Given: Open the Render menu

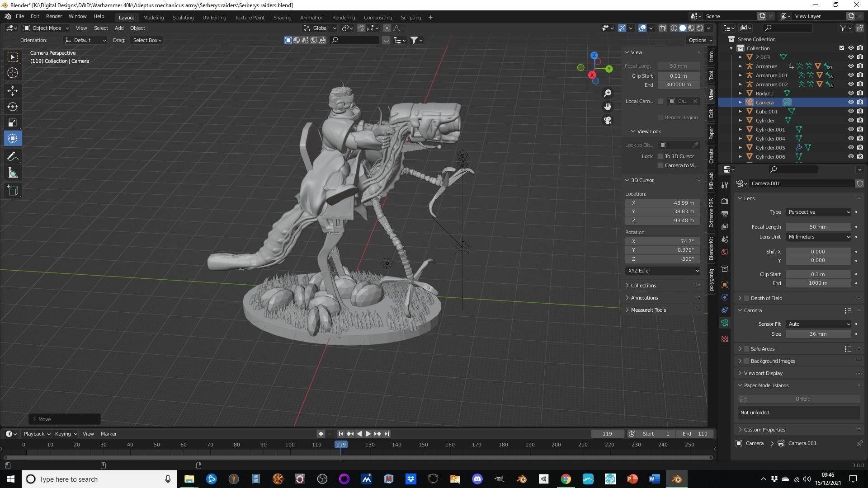Looking at the screenshot, I should [54, 16].
